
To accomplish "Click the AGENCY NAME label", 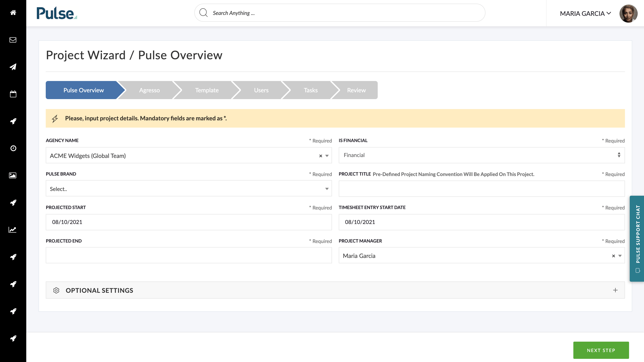I will pyautogui.click(x=62, y=141).
